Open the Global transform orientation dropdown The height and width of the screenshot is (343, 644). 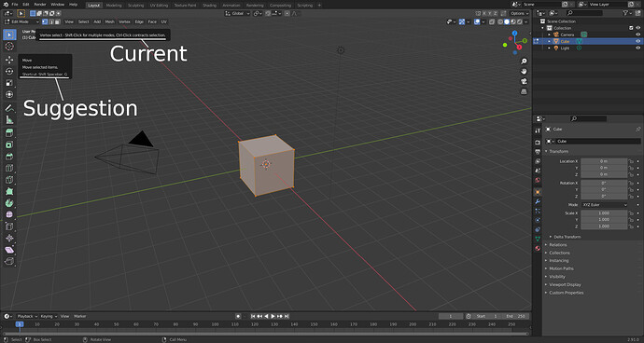pyautogui.click(x=237, y=14)
